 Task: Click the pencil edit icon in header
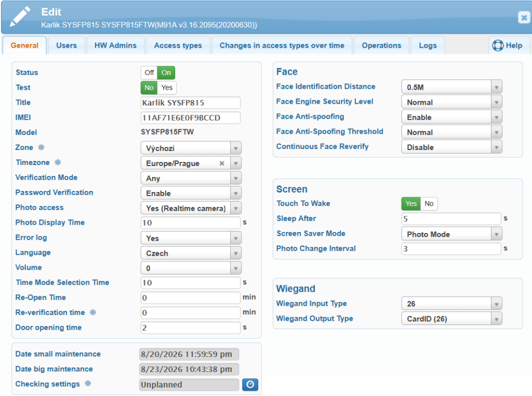click(x=20, y=16)
